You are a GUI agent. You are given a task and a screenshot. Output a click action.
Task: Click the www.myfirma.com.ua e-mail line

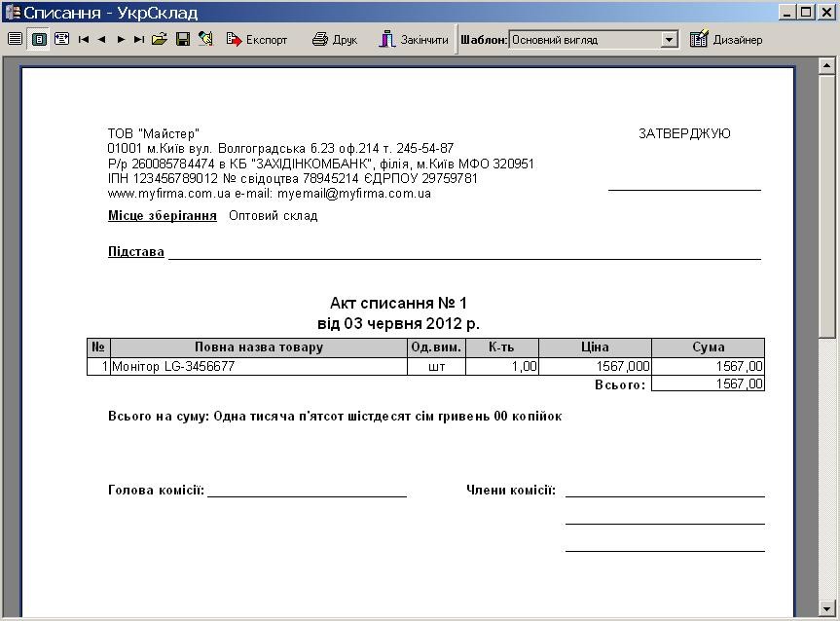[x=269, y=194]
